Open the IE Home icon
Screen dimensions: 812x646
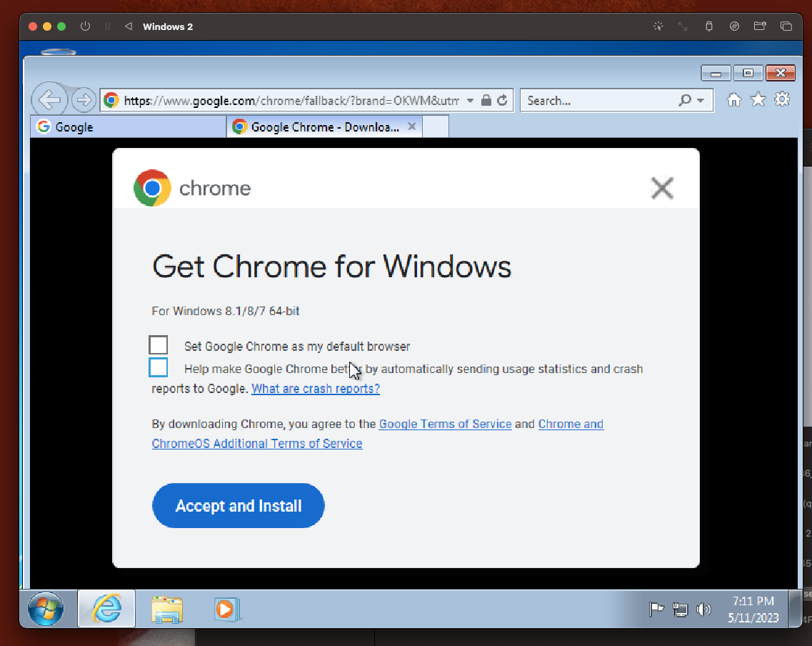pyautogui.click(x=734, y=99)
